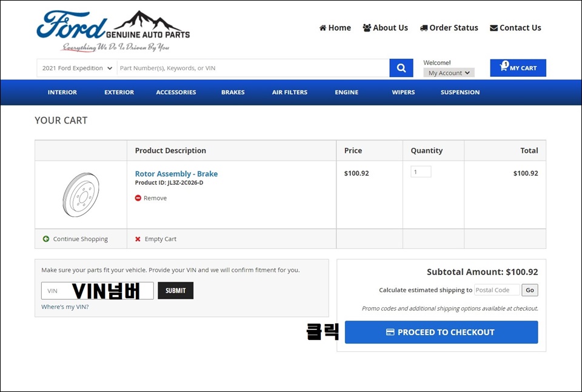
Task: Click the Welcome! greeting text
Action: 437,62
